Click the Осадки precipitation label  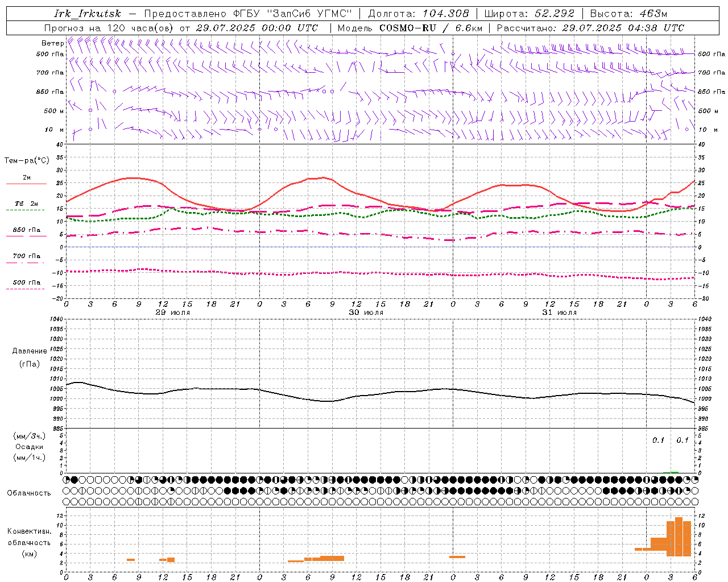(30, 447)
